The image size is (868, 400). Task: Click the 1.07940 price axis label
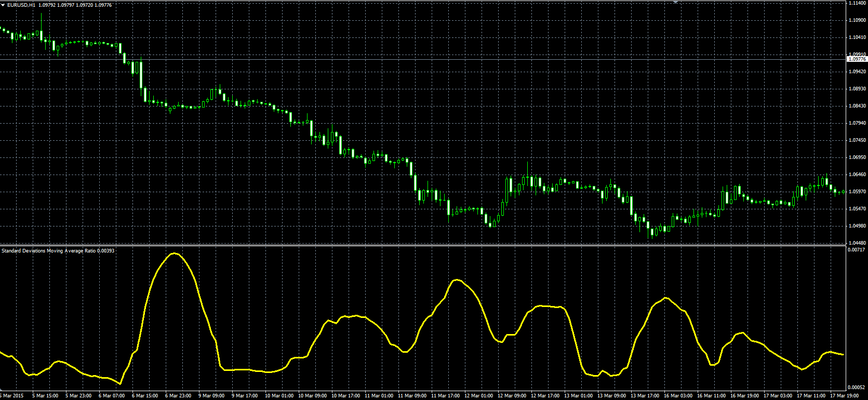pos(857,123)
